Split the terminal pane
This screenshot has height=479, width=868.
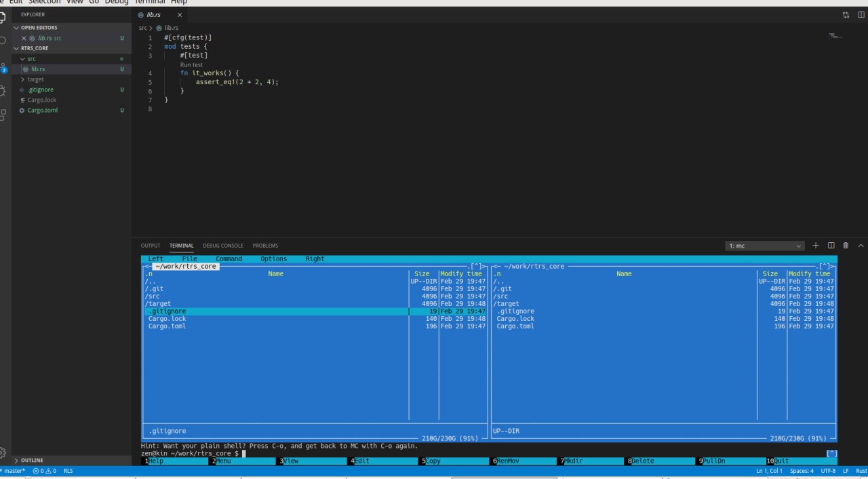pyautogui.click(x=831, y=246)
